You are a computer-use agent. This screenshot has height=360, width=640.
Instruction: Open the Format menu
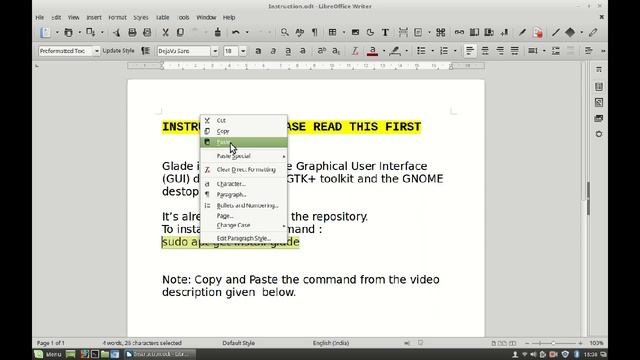(117, 18)
